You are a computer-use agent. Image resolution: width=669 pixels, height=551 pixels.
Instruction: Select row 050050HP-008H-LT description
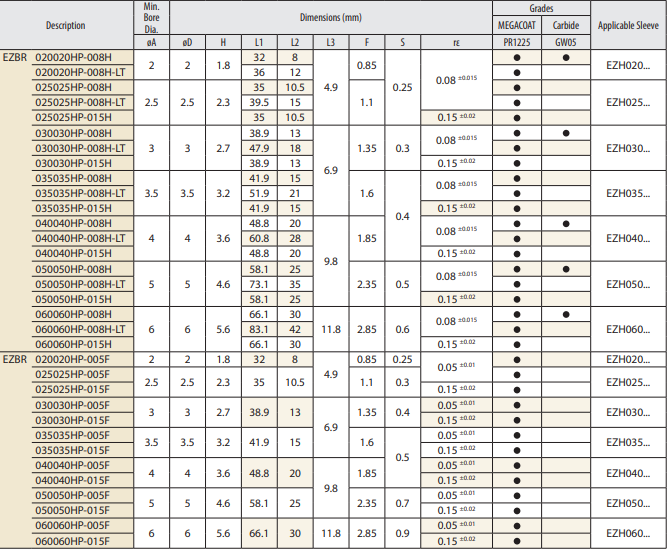click(80, 284)
